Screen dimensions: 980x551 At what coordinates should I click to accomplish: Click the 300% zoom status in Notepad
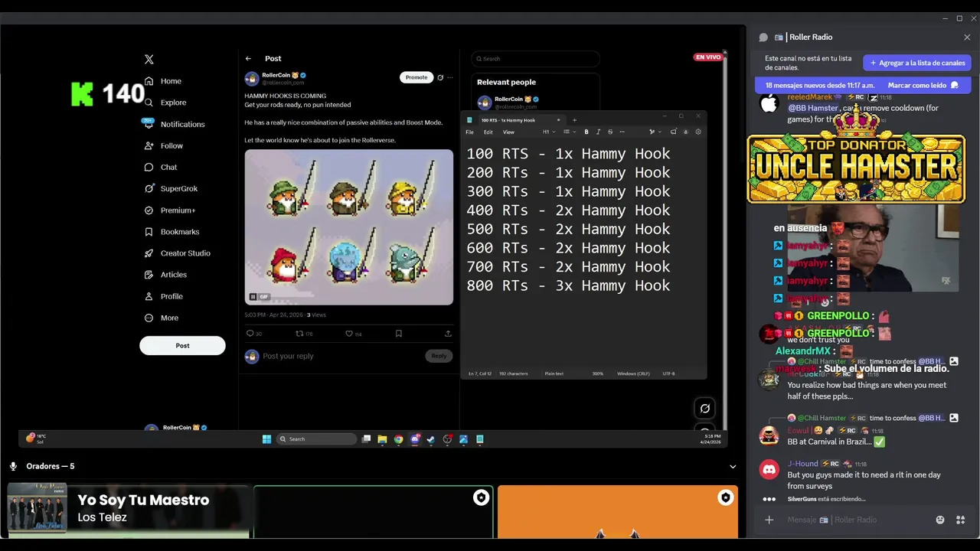pyautogui.click(x=597, y=373)
